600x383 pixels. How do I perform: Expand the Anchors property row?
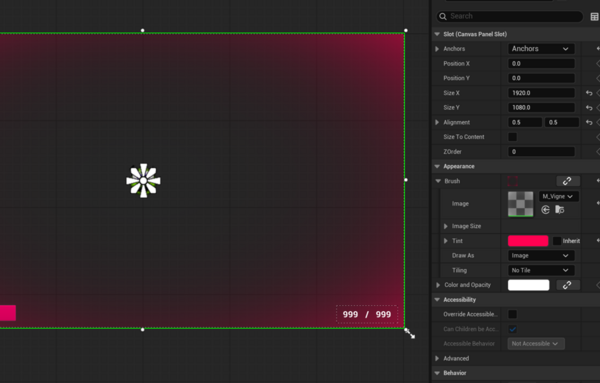(437, 49)
